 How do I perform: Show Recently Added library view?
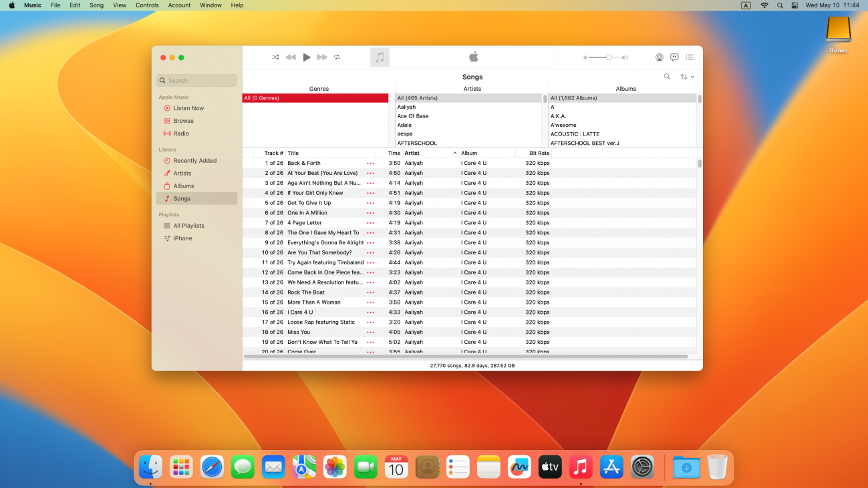196,160
